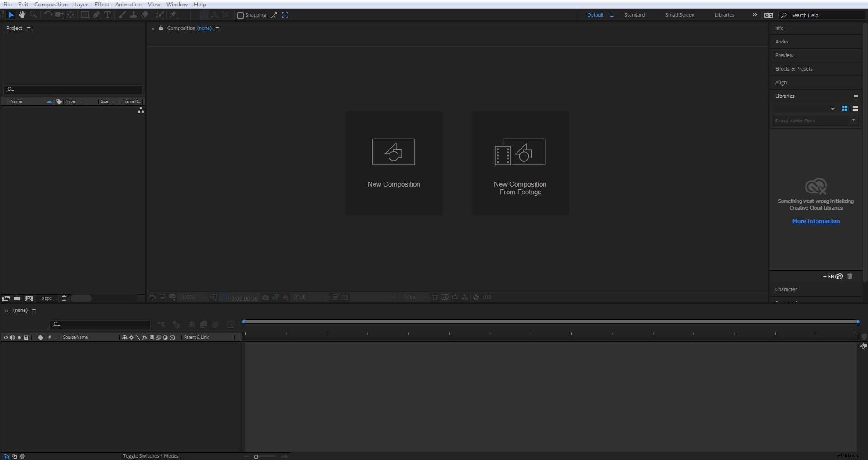Select the Zoom tool

coord(33,15)
